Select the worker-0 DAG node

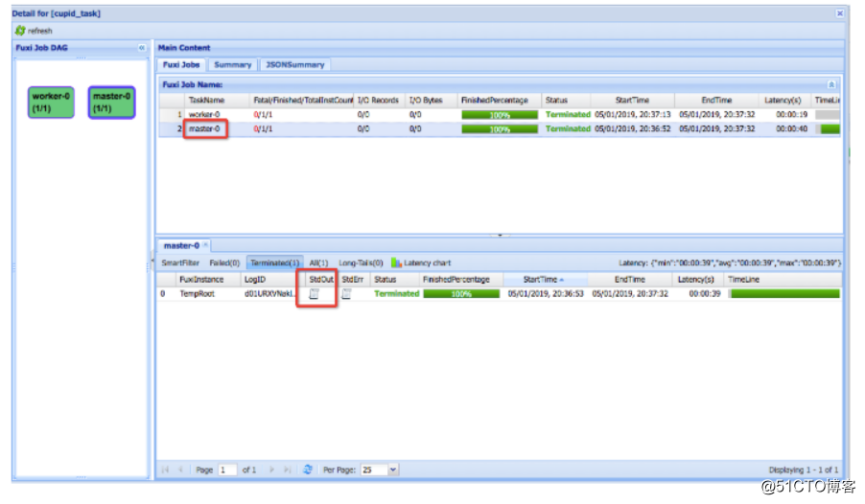(51, 102)
